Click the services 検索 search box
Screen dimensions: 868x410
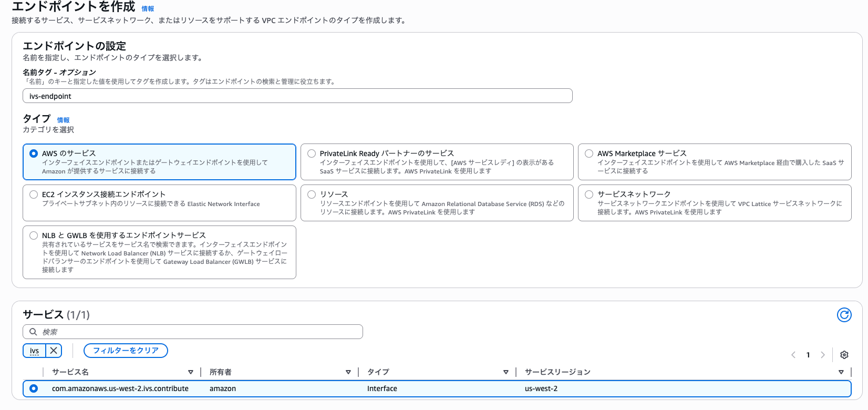pos(193,332)
